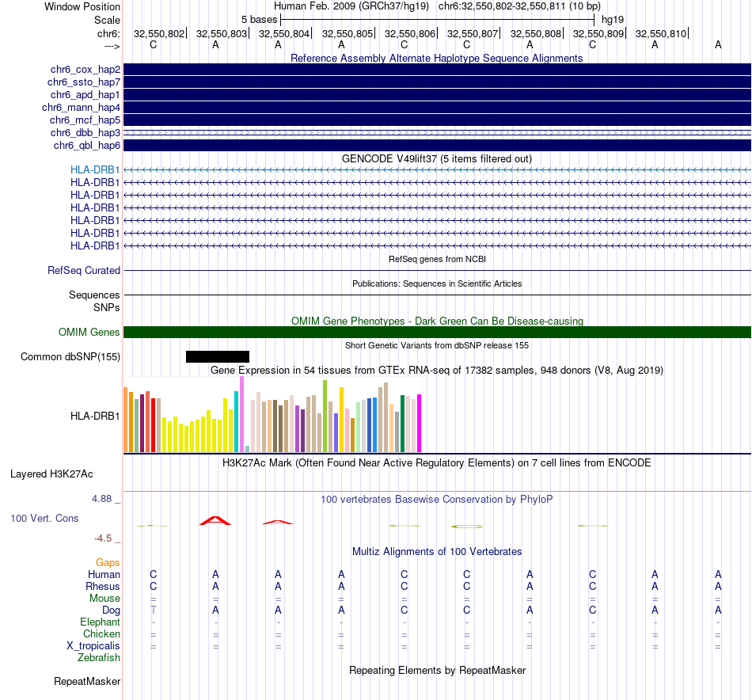Screen dimensions: 752x700
Task: Click the '5 bases' scale bar label
Action: pyautogui.click(x=259, y=20)
